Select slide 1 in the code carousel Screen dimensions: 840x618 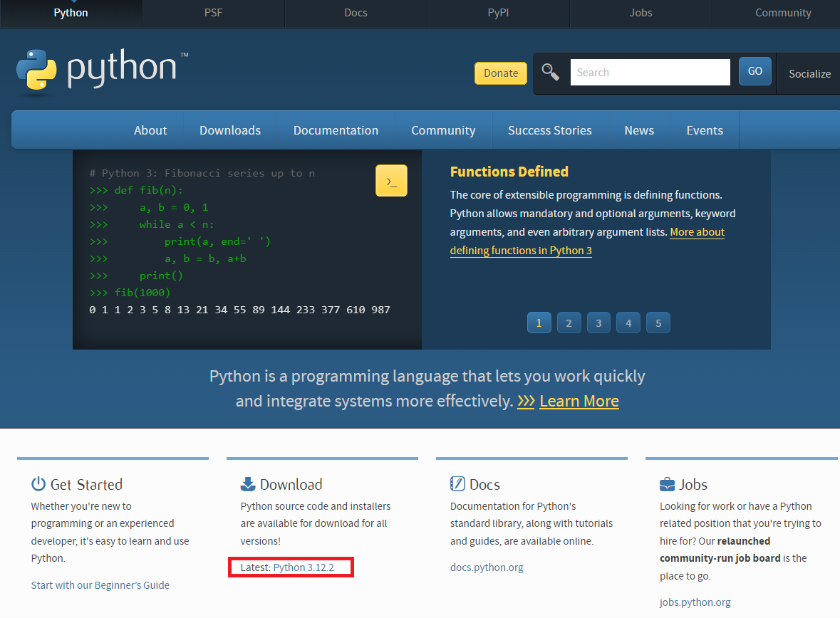[x=539, y=323]
